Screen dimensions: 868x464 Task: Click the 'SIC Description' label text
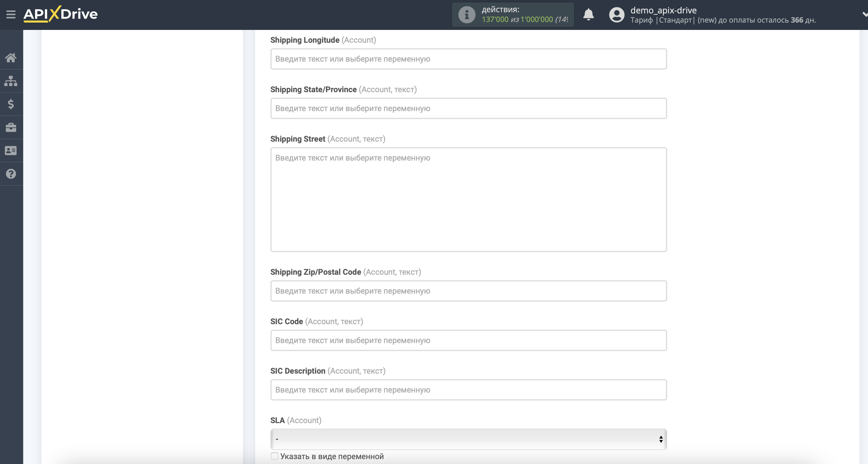pyautogui.click(x=298, y=371)
